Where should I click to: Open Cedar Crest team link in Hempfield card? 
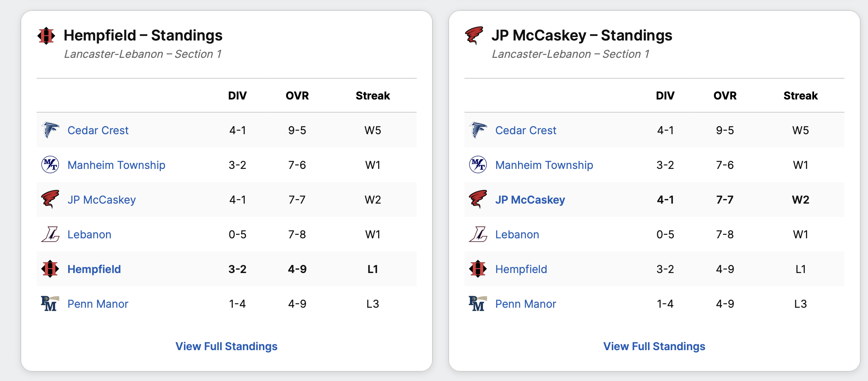click(x=98, y=130)
